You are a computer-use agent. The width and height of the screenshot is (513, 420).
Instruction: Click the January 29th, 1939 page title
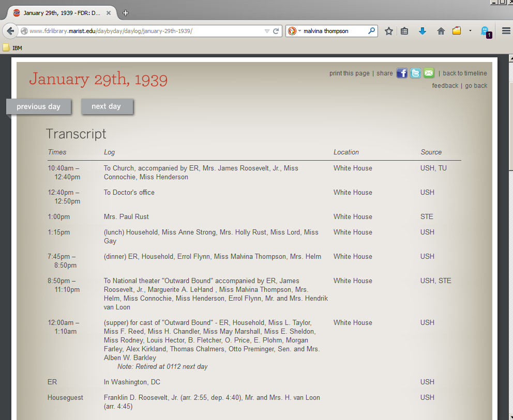[98, 79]
